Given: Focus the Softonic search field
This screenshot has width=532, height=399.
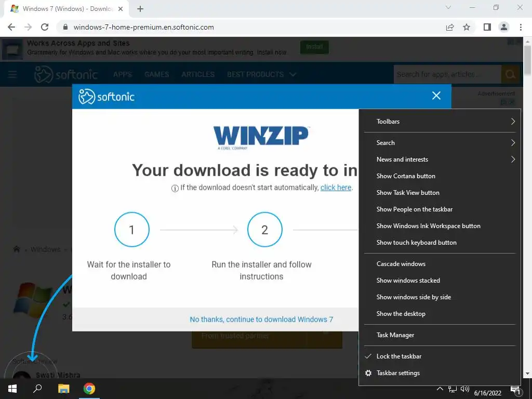Looking at the screenshot, I should 447,74.
